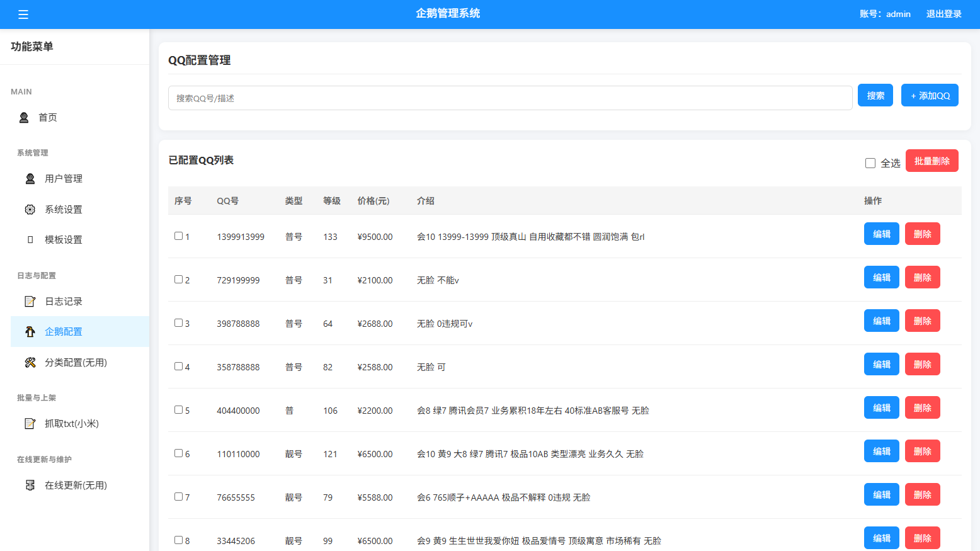Click the 首页 home icon in sidebar

pyautogui.click(x=24, y=118)
